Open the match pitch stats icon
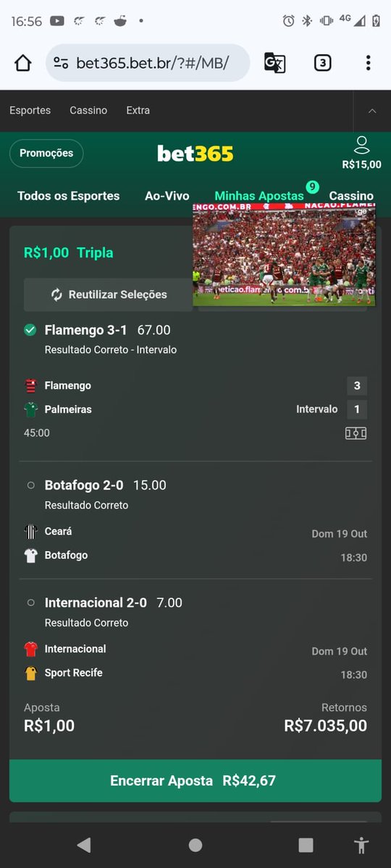Image resolution: width=391 pixels, height=868 pixels. pos(356,433)
